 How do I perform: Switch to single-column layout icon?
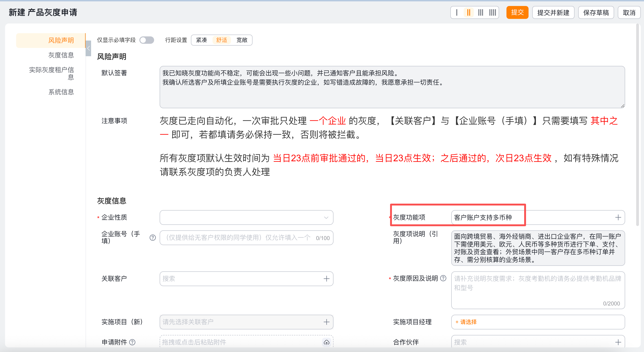457,12
